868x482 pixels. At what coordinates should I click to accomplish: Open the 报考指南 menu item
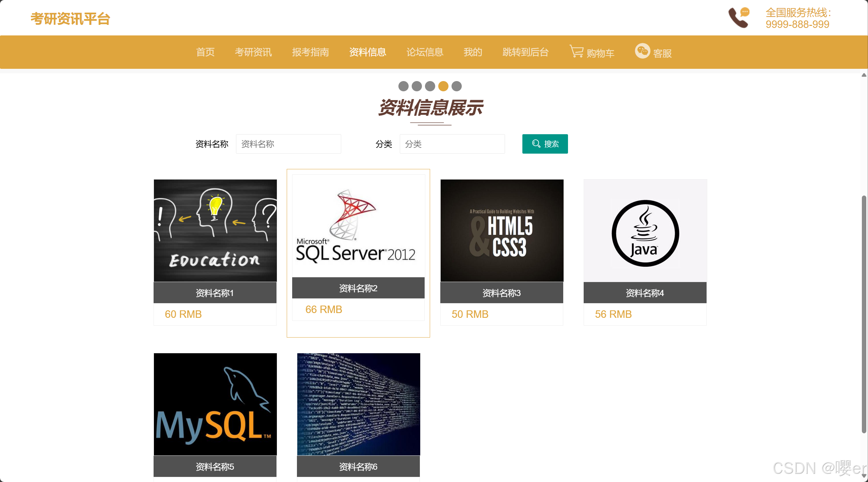[x=310, y=52]
